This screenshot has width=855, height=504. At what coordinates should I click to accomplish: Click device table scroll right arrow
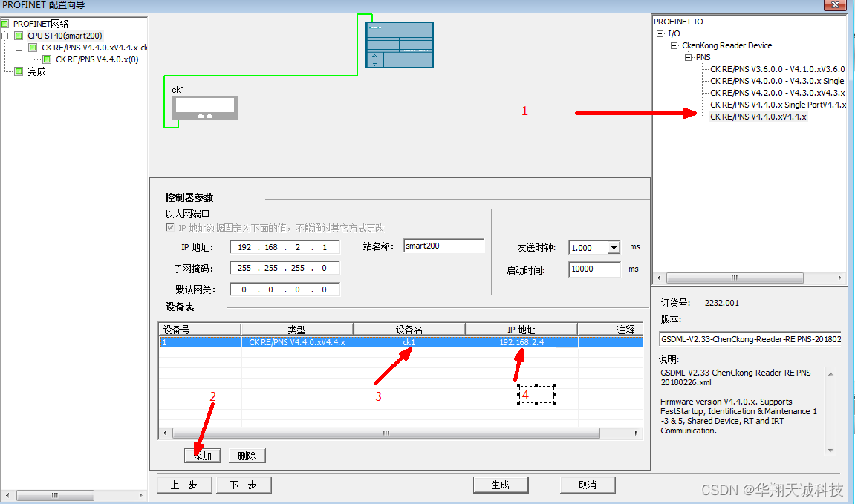[637, 433]
